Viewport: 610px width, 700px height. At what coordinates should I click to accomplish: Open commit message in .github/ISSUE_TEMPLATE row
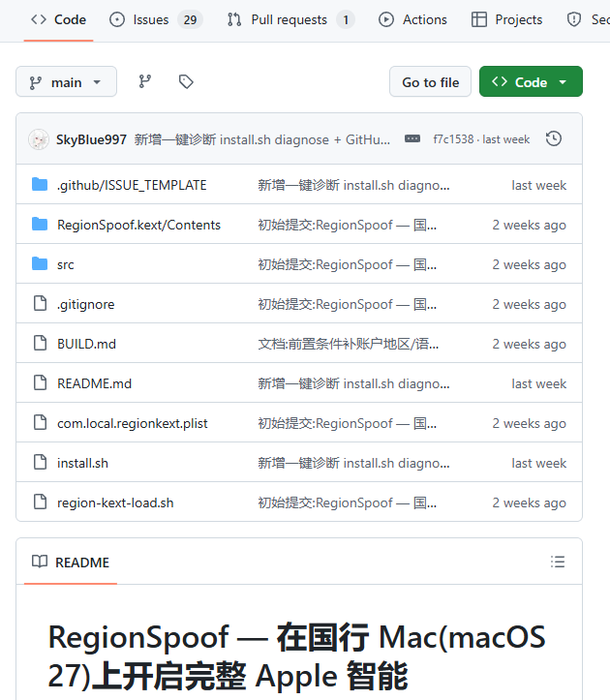(353, 185)
